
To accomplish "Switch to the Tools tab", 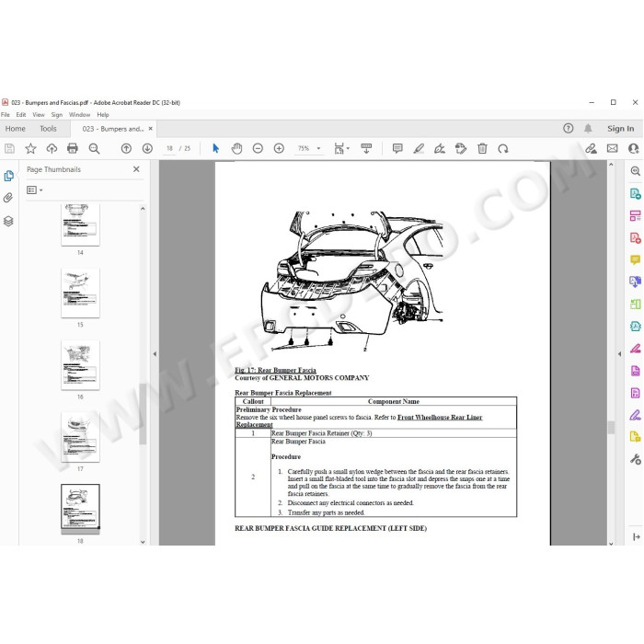I will pos(48,129).
